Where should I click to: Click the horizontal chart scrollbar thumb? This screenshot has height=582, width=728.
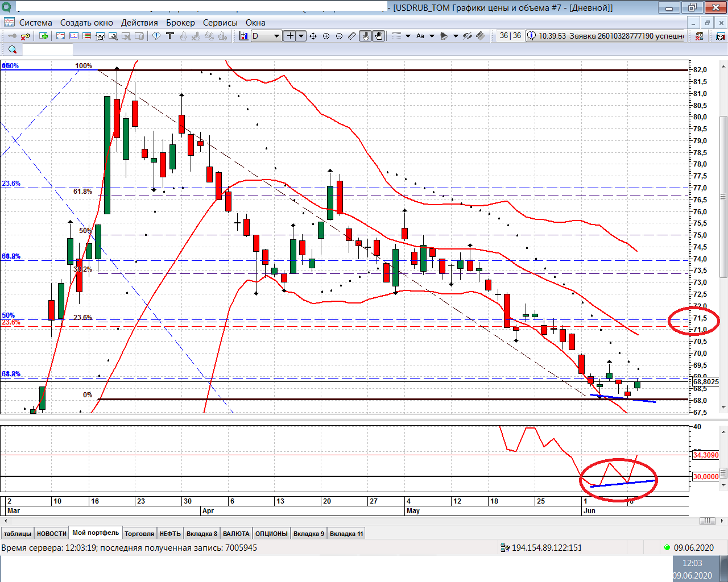(x=707, y=521)
